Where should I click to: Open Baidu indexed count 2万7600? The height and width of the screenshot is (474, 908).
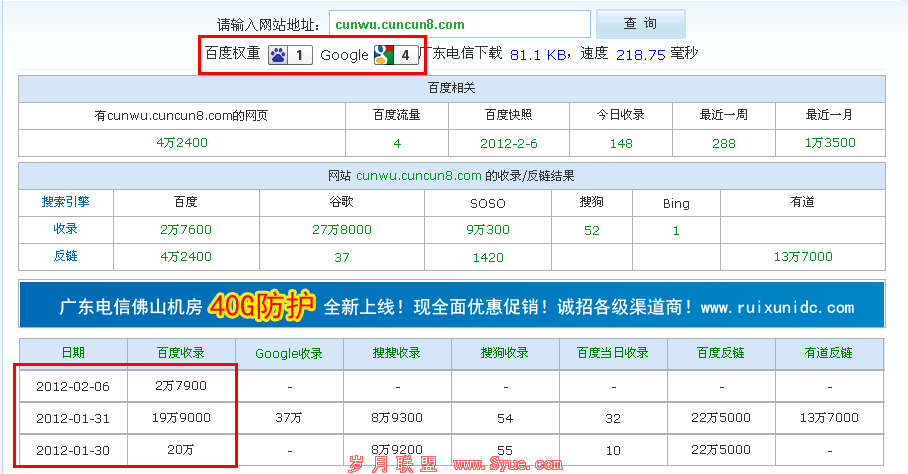[x=186, y=230]
